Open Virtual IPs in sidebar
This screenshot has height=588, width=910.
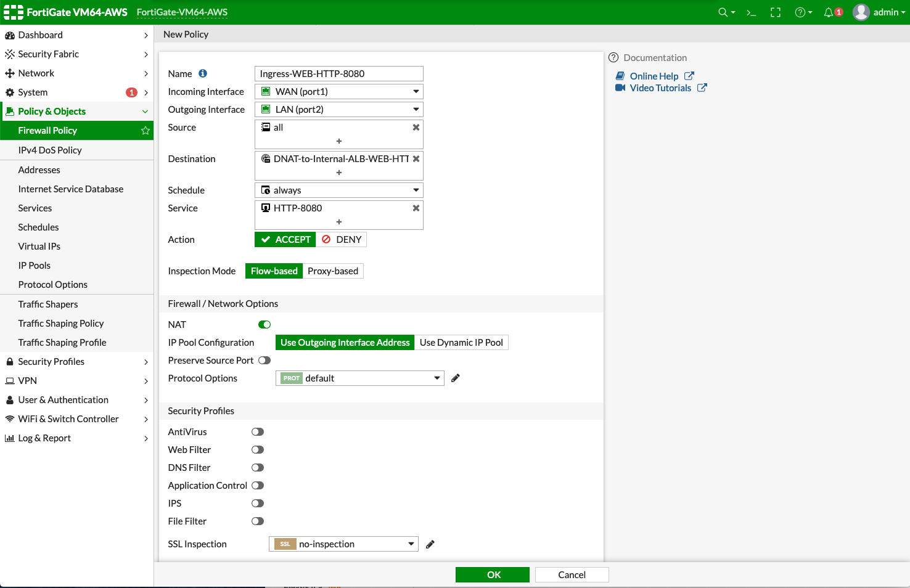coord(39,247)
